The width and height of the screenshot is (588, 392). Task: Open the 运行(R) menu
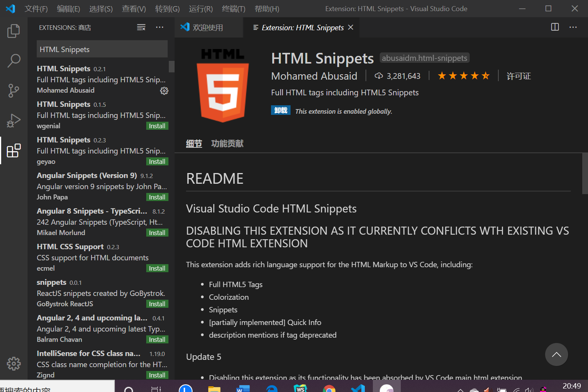[201, 9]
